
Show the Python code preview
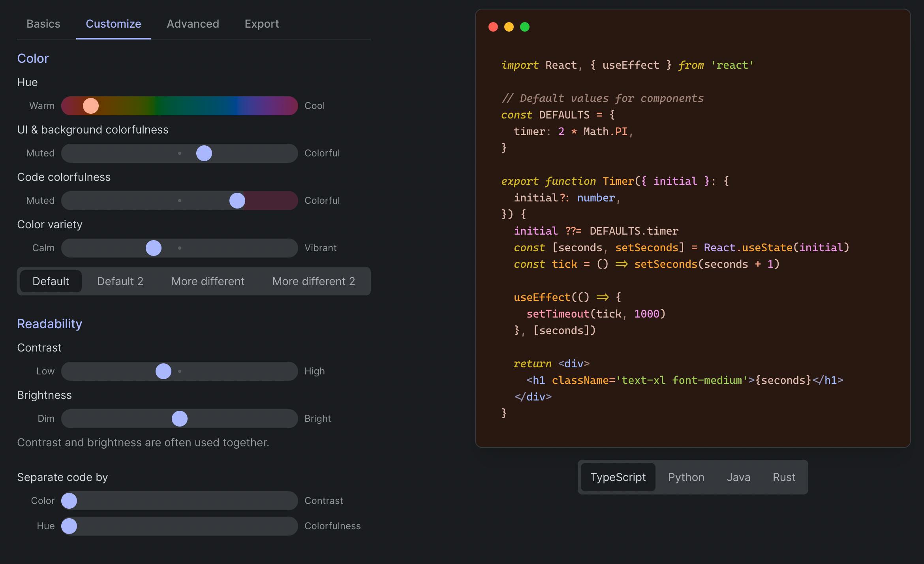[686, 477]
